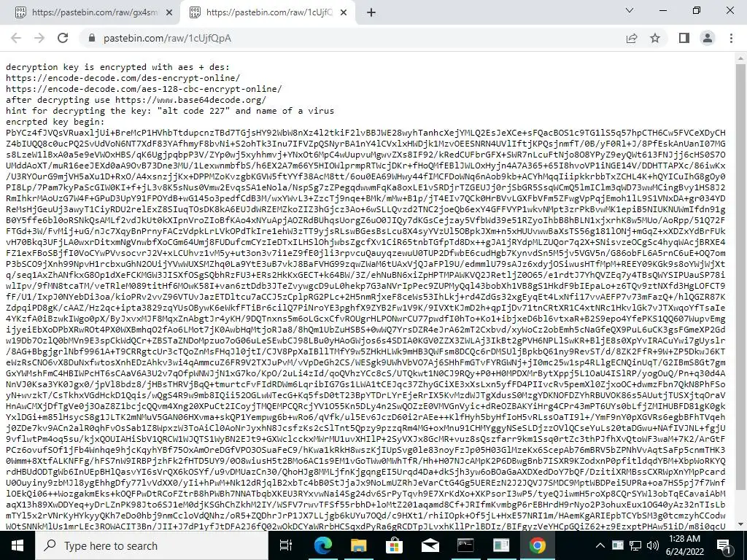Share this page icon in address bar
Image resolution: width=747 pixels, height=560 pixels.
632,38
